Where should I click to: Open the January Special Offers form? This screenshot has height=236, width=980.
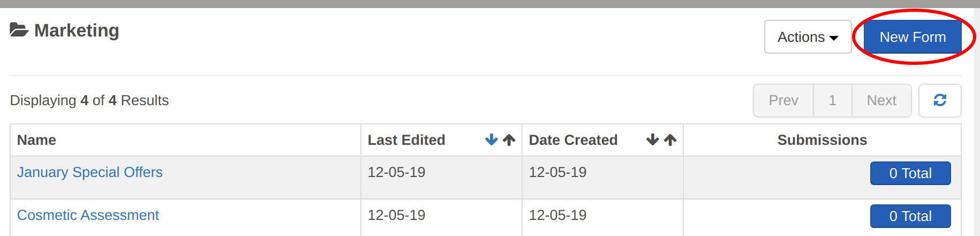pos(90,172)
